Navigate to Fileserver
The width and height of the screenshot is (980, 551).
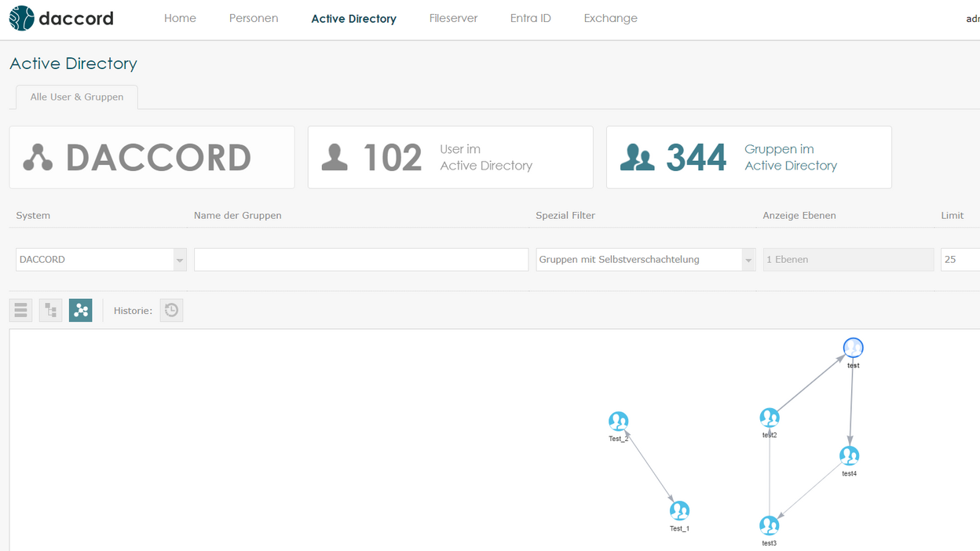453,18
